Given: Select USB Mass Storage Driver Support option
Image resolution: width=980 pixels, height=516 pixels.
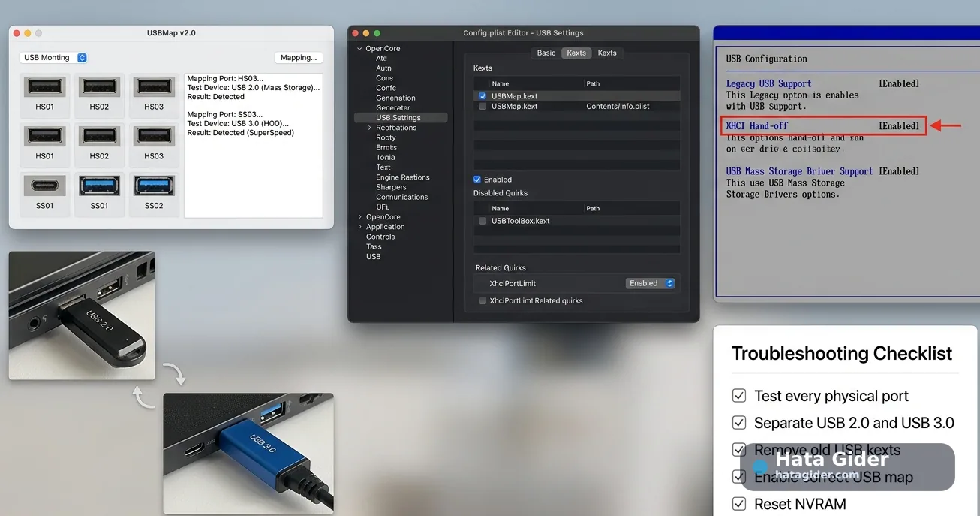Looking at the screenshot, I should 799,171.
